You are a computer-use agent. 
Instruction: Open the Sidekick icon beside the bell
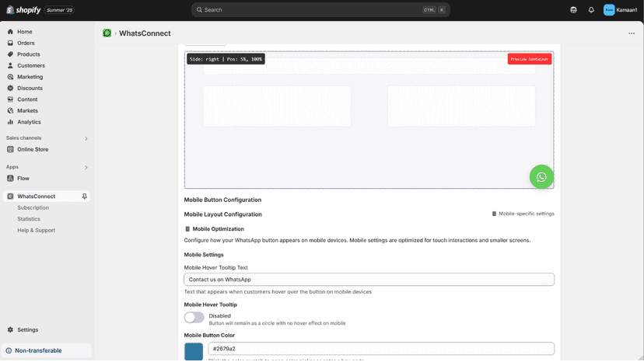coord(573,10)
